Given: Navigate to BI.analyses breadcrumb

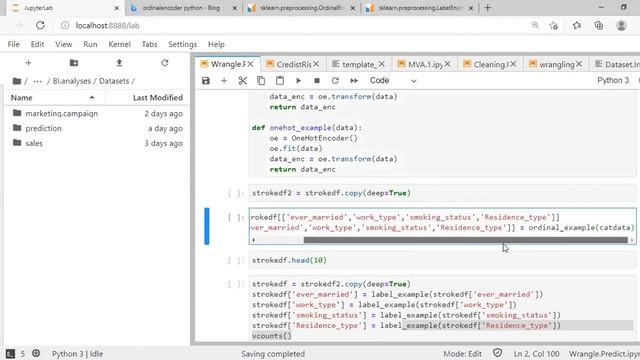Looking at the screenshot, I should [x=71, y=81].
